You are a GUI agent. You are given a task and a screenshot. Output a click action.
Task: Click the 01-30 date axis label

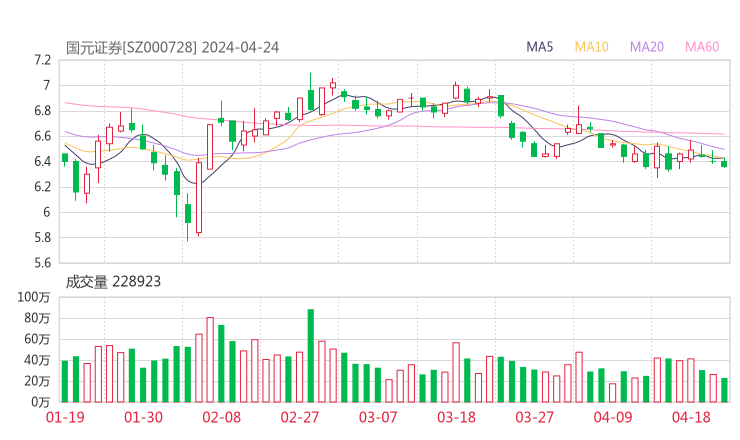pos(143,417)
